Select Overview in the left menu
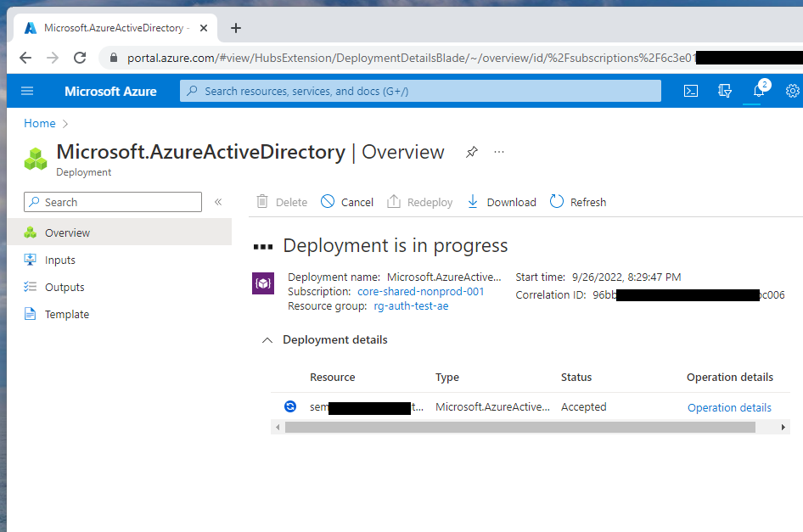 [x=120, y=232]
